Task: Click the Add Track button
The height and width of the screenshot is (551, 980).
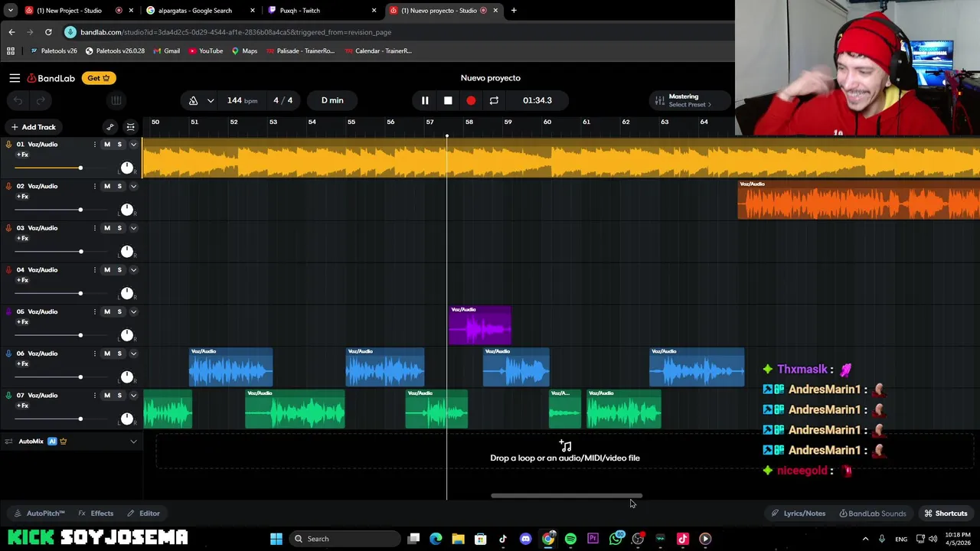Action: click(x=33, y=127)
